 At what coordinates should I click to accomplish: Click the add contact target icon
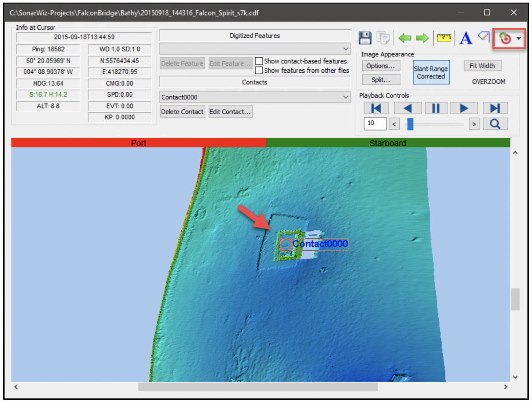click(x=505, y=39)
